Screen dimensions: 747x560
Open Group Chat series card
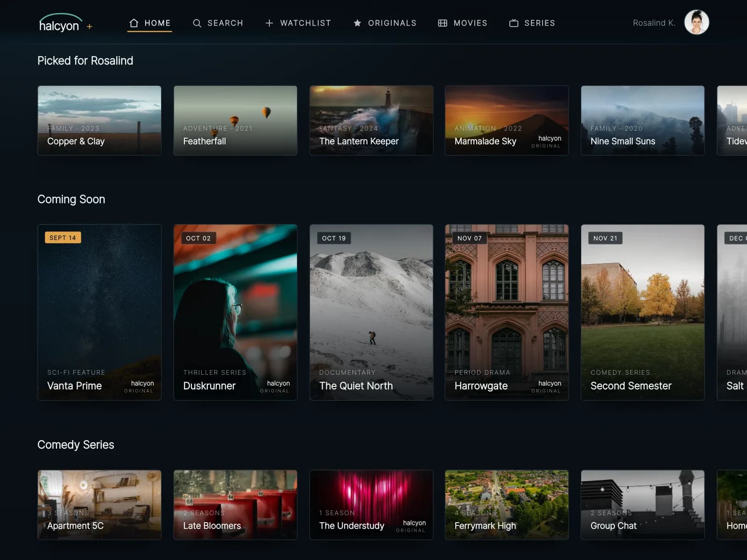[x=642, y=505]
